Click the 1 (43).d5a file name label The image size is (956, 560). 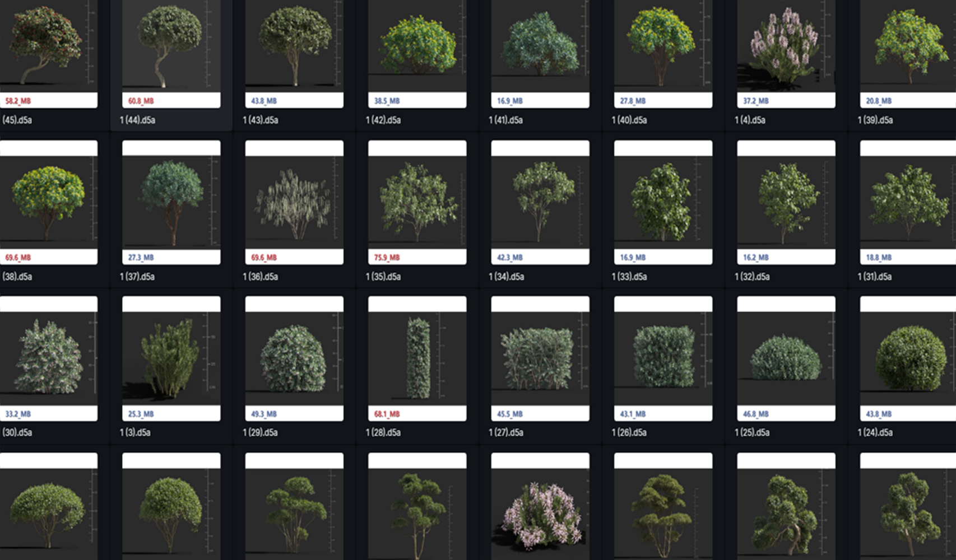pyautogui.click(x=260, y=120)
